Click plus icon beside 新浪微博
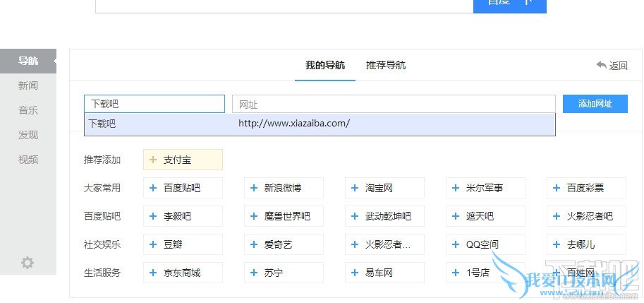Image resolution: width=644 pixels, height=303 pixels. 254,188
